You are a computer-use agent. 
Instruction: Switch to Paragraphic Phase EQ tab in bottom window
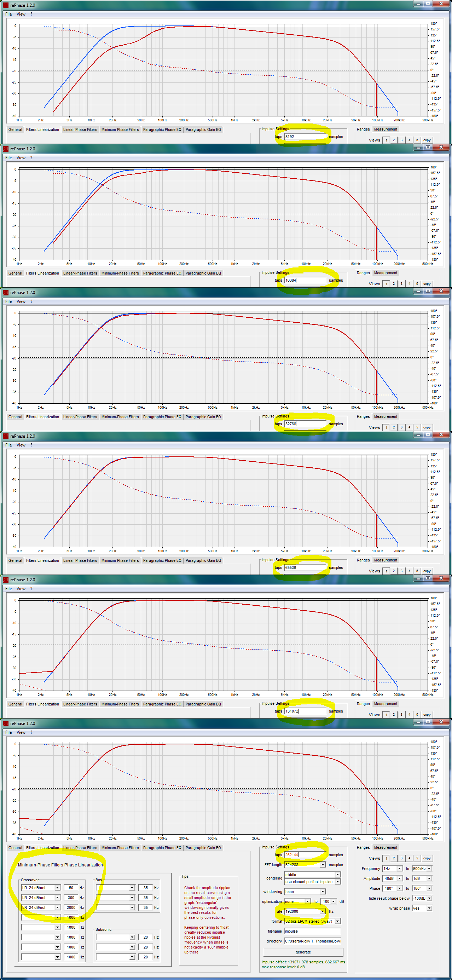point(162,848)
